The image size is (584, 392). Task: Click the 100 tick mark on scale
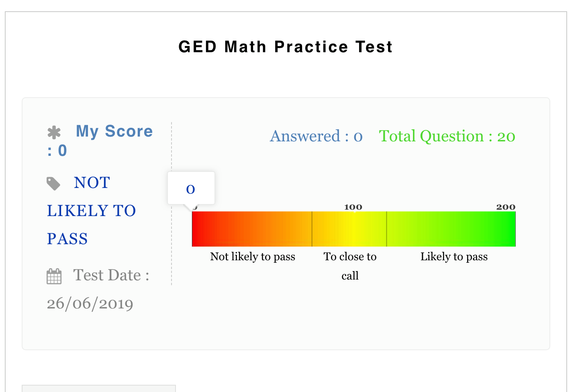point(353,207)
